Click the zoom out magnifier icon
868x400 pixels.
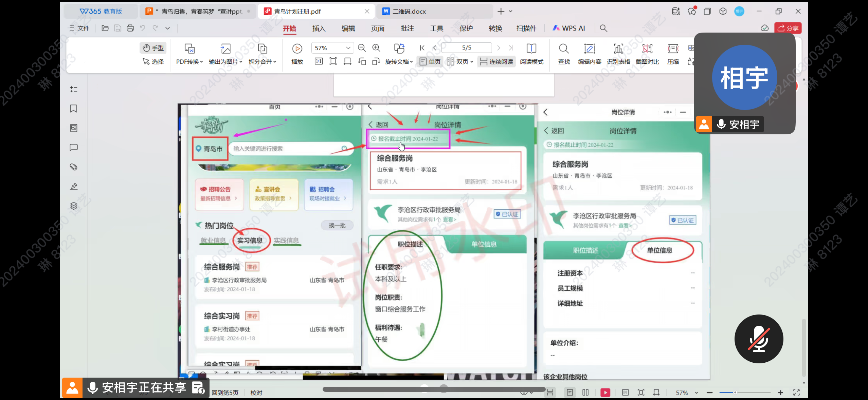[x=362, y=48]
